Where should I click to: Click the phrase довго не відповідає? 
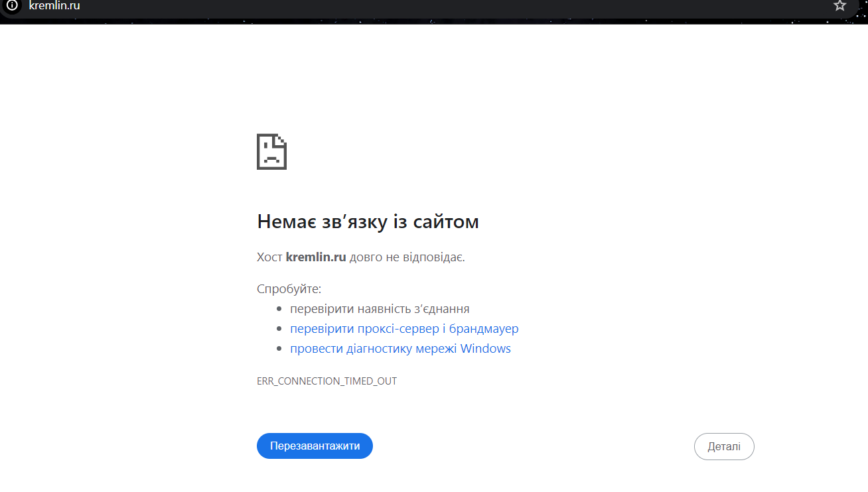coord(407,257)
